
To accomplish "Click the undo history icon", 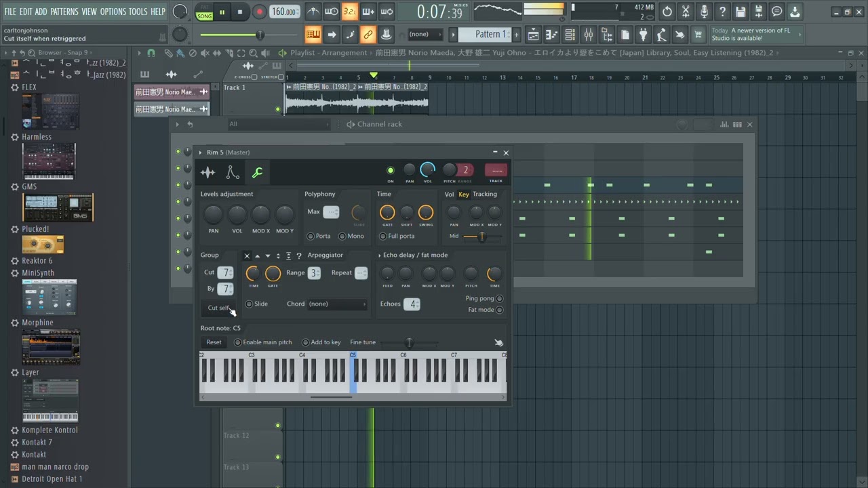I will [x=667, y=12].
